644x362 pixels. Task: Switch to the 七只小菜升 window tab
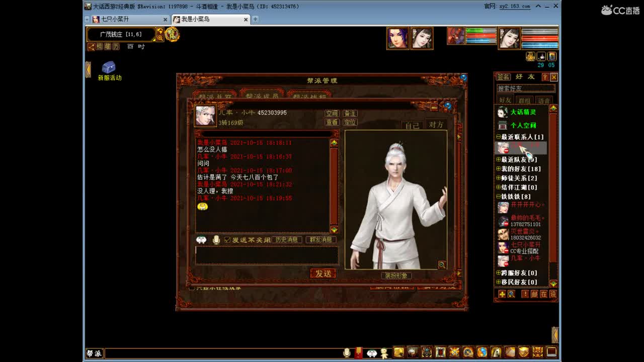tap(130, 19)
